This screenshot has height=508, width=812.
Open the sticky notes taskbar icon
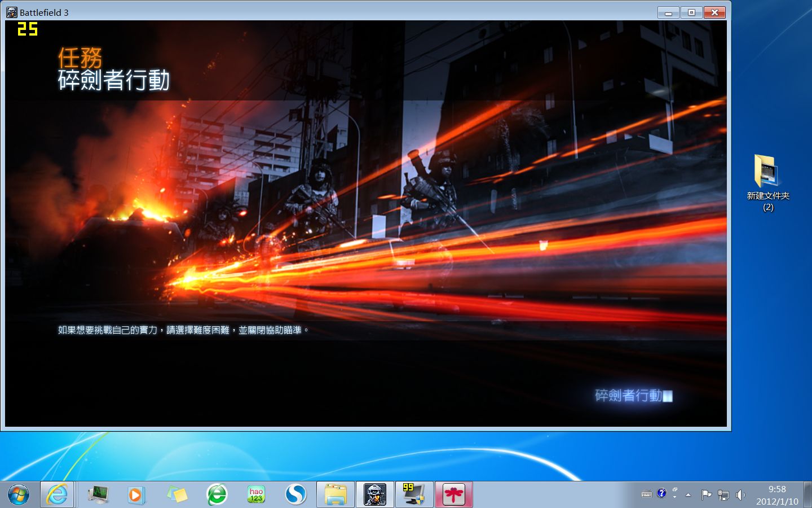tap(177, 495)
